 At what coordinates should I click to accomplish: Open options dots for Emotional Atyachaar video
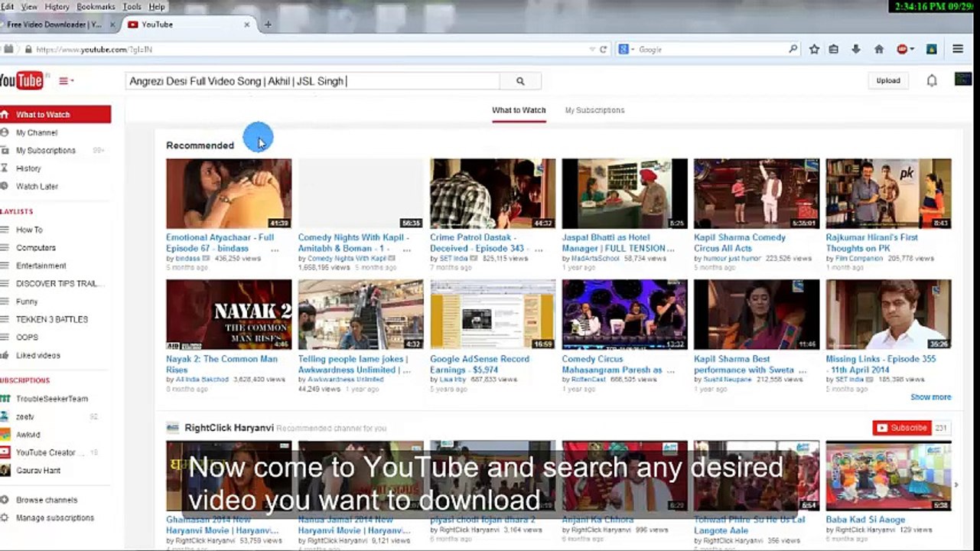[x=275, y=249]
